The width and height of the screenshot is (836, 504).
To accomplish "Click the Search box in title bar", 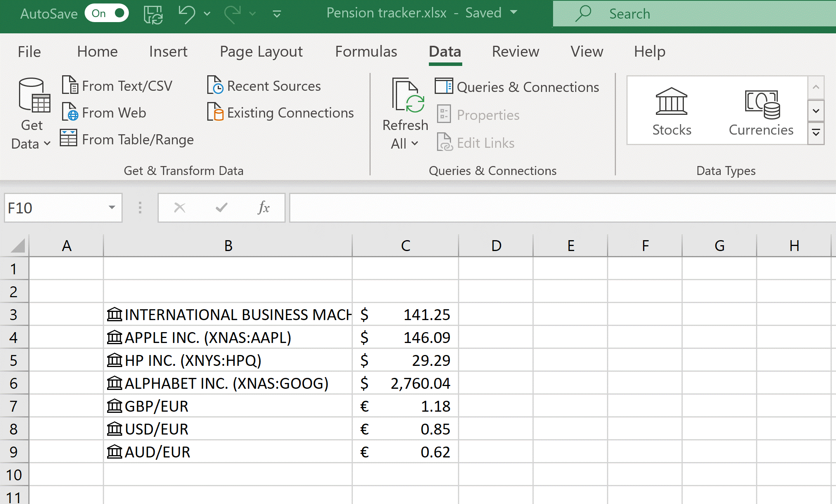I will [694, 14].
